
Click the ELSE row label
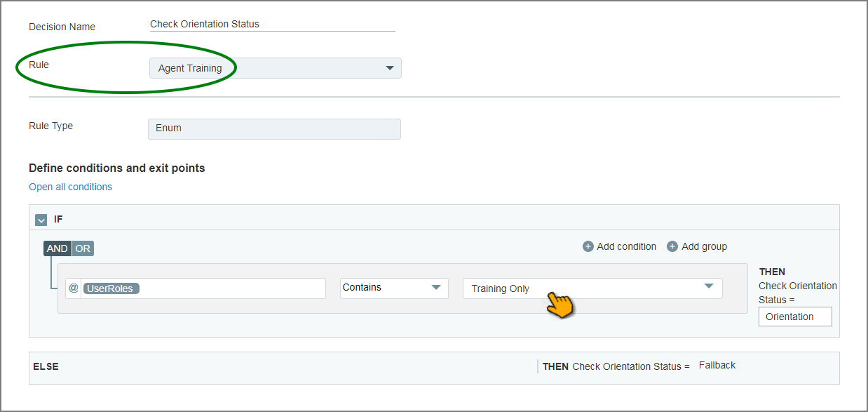coord(46,366)
